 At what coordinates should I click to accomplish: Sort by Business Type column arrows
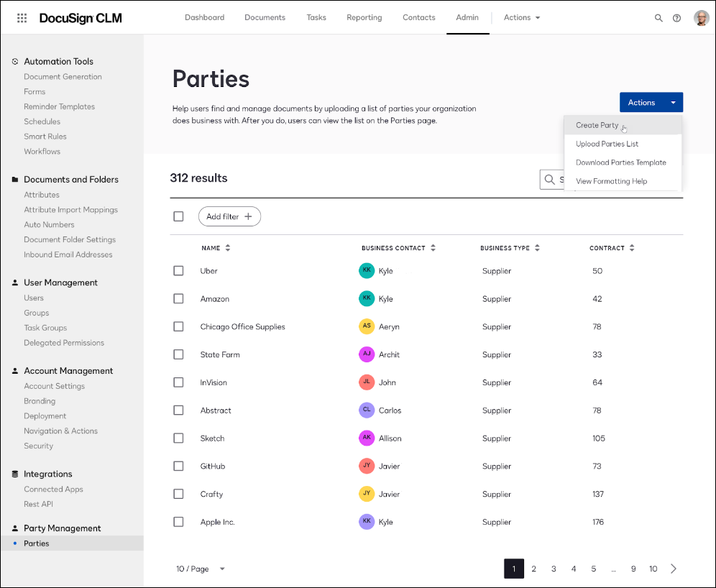tap(537, 248)
